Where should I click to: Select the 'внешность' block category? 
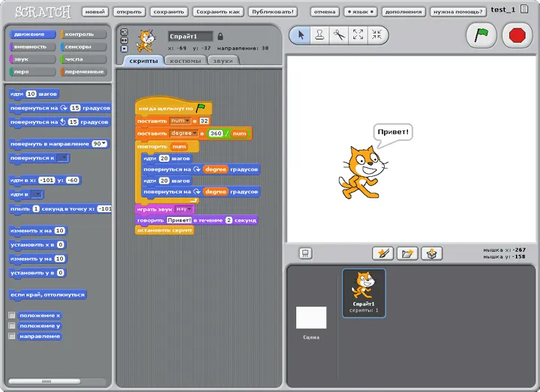pos(32,46)
